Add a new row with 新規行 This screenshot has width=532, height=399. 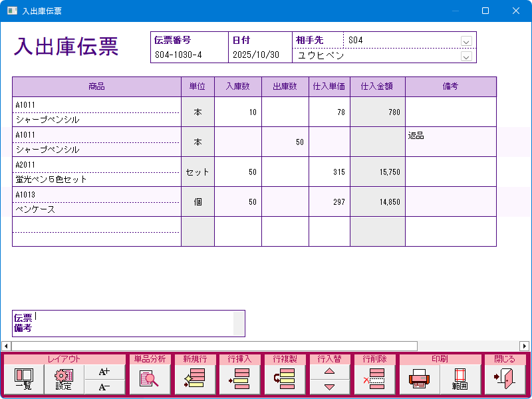tap(194, 380)
